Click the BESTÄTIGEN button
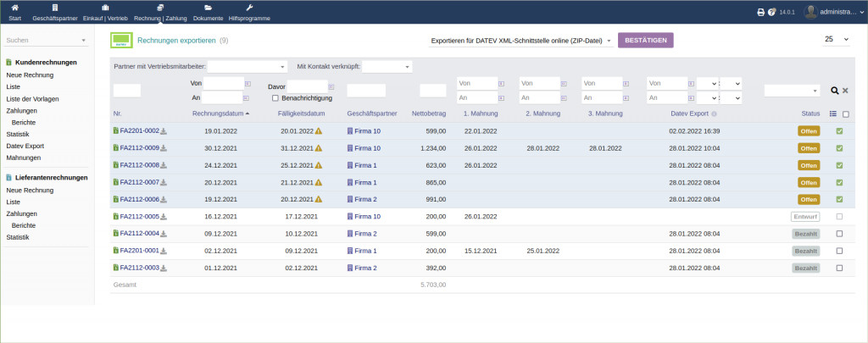Screen dimensions: 868x343 click(x=646, y=40)
